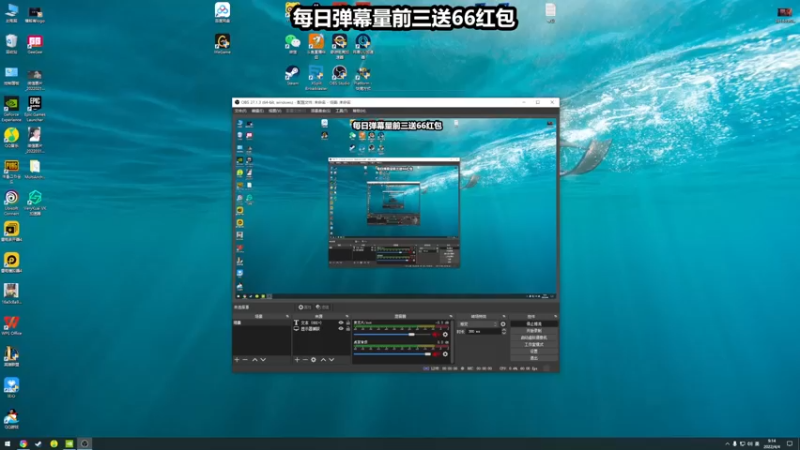Open the File menu in OBS

tap(241, 111)
